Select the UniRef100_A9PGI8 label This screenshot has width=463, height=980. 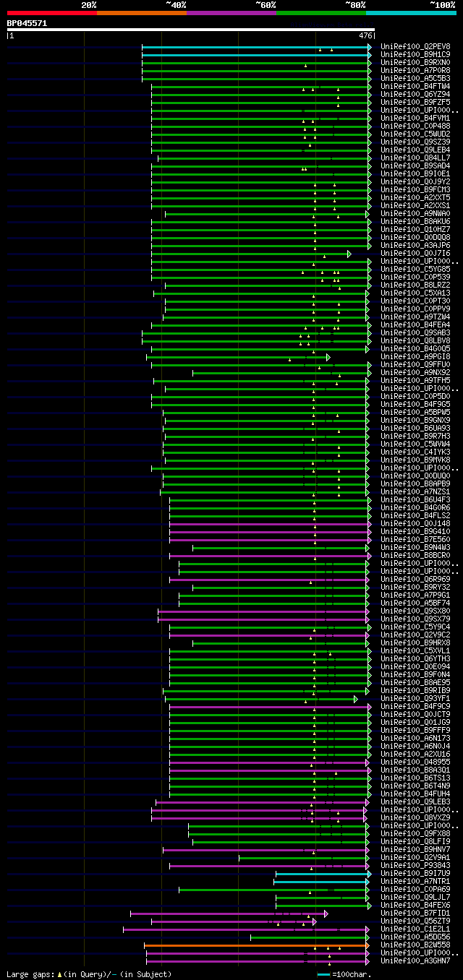(415, 356)
